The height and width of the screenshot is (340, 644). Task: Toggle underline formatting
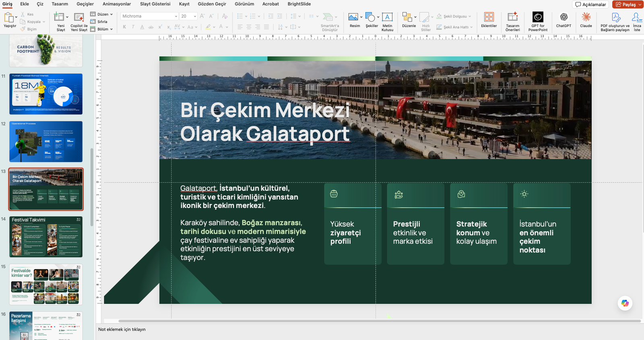coord(142,27)
